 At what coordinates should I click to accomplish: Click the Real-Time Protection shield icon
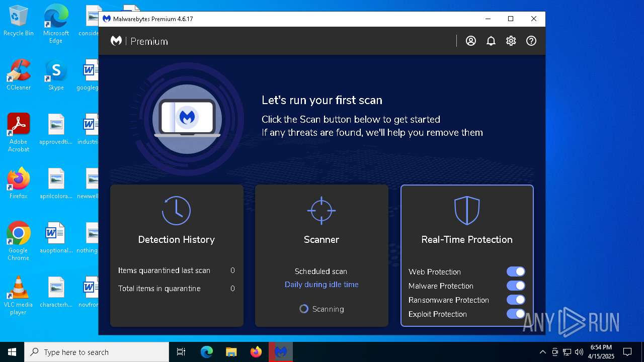(x=467, y=210)
